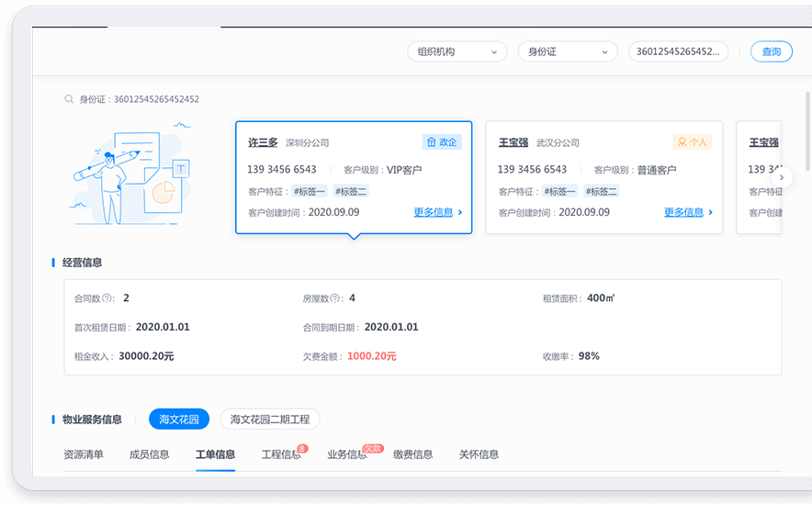Screen dimensions: 812x505
Task: Click the 房屋数 help question icon
Action: click(335, 298)
